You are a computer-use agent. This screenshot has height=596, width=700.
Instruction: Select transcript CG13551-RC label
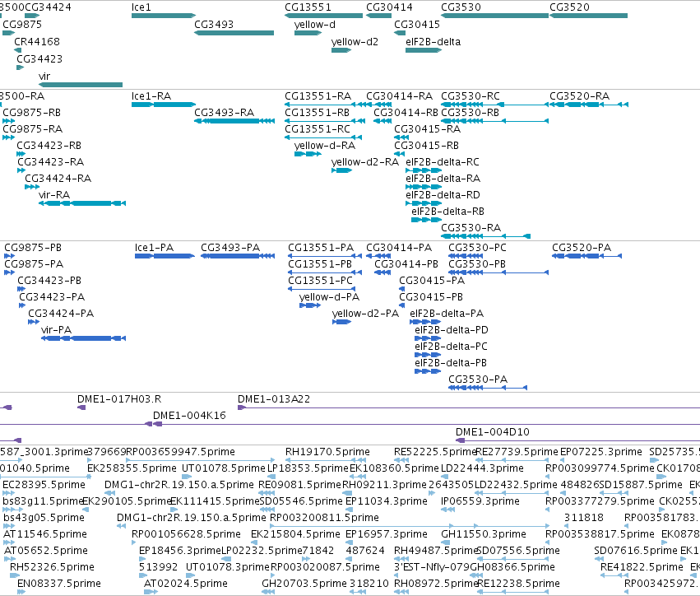click(318, 129)
